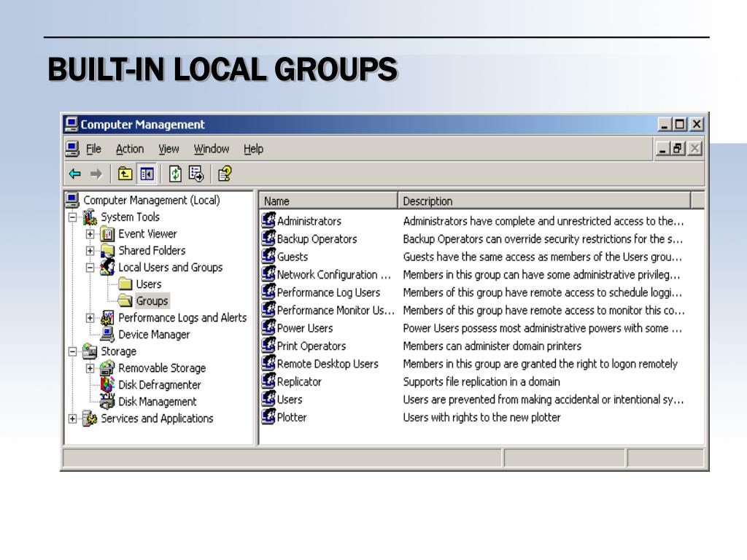Click the Shared Folders tree icon
Image resolution: width=747 pixels, height=560 pixels.
(108, 251)
